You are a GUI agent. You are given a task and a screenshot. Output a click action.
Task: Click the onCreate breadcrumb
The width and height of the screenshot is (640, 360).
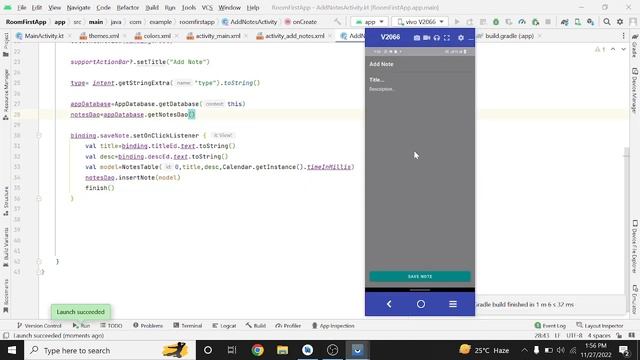pos(301,22)
